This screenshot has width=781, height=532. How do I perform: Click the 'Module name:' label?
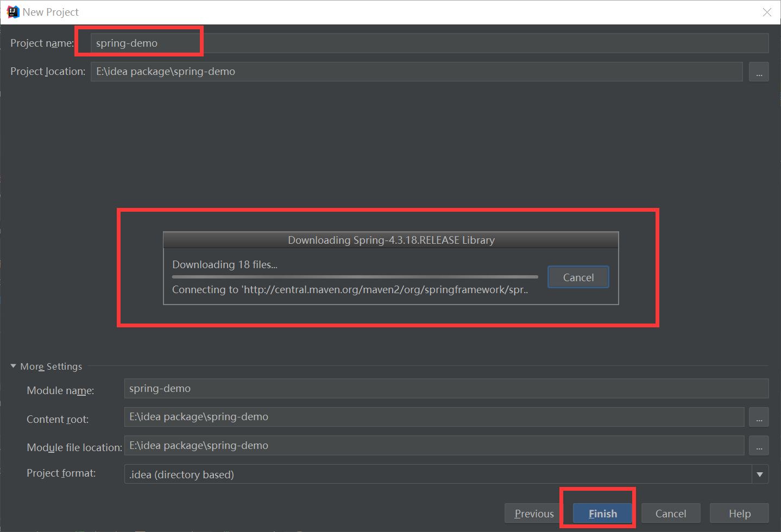point(60,391)
